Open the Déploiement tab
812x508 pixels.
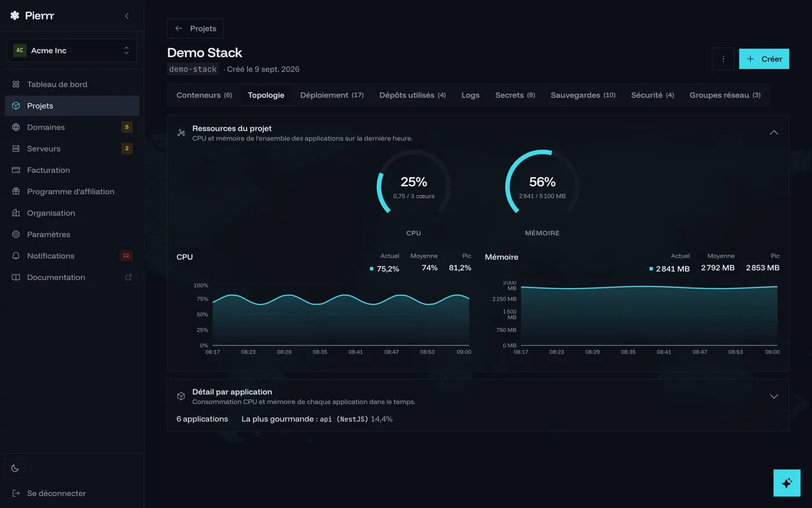click(x=332, y=95)
